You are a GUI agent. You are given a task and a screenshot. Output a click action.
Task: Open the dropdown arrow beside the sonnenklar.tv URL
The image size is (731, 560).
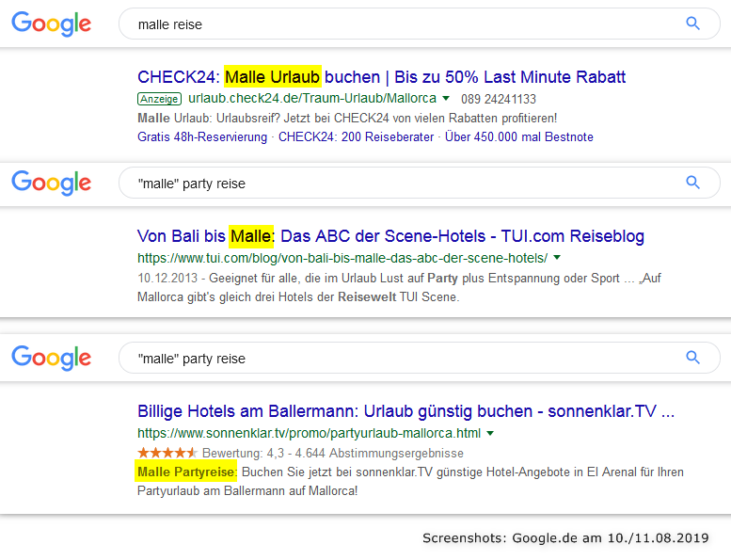click(490, 434)
